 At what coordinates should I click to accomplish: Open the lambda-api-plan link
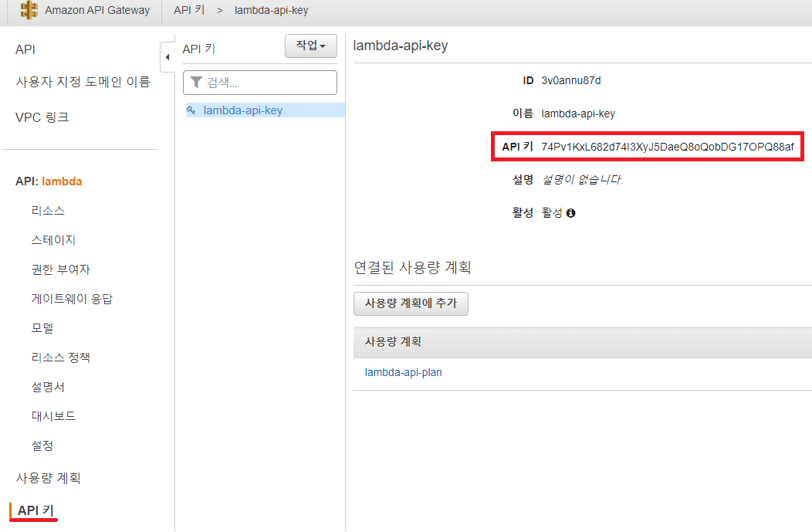[x=404, y=372]
